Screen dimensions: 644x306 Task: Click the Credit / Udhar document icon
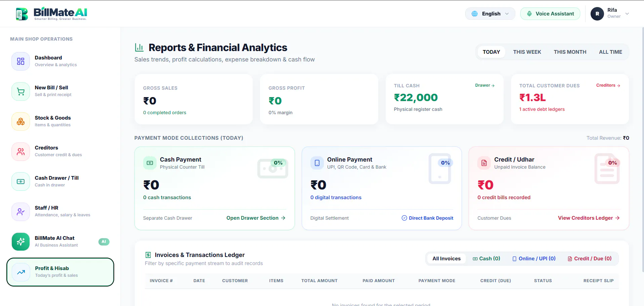pyautogui.click(x=484, y=163)
